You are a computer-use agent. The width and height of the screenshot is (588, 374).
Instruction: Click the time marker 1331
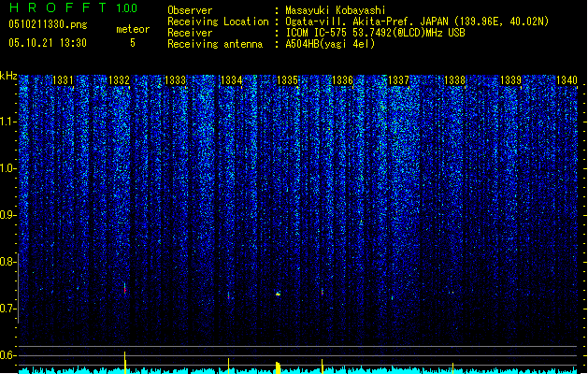coord(63,80)
